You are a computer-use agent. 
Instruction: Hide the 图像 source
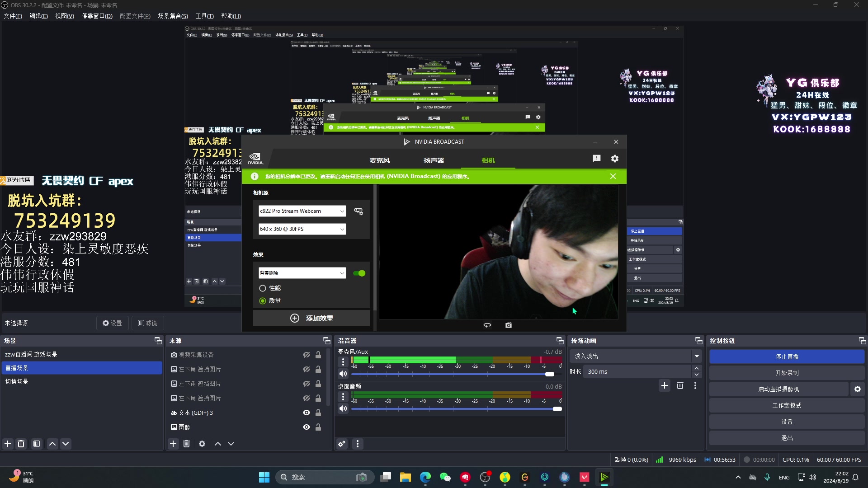point(307,427)
